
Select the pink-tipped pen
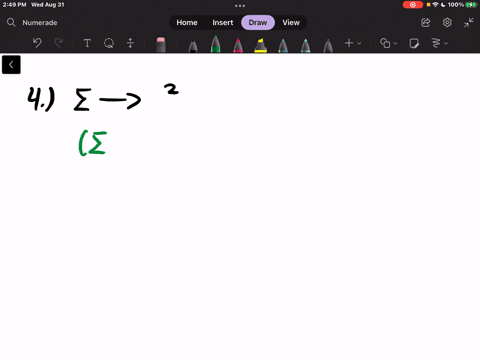point(238,46)
